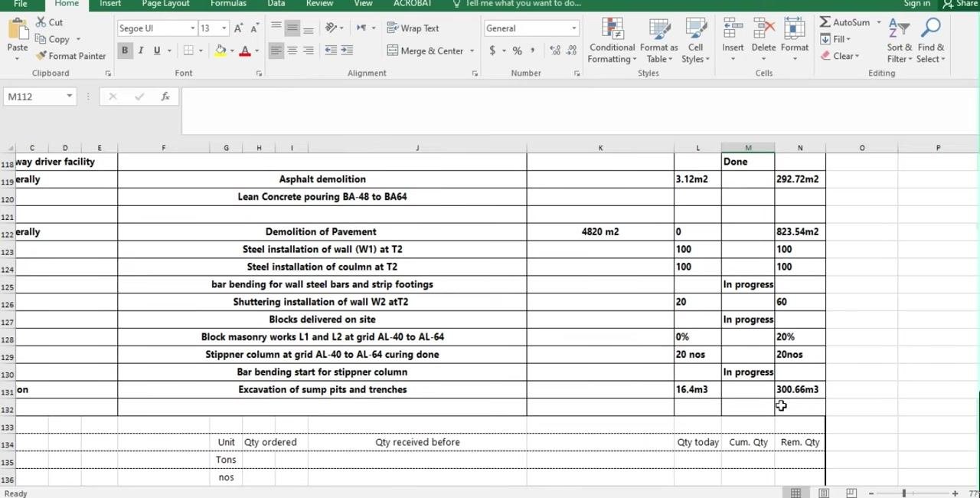Image resolution: width=980 pixels, height=498 pixels.
Task: Align text right in cell
Action: (x=308, y=51)
